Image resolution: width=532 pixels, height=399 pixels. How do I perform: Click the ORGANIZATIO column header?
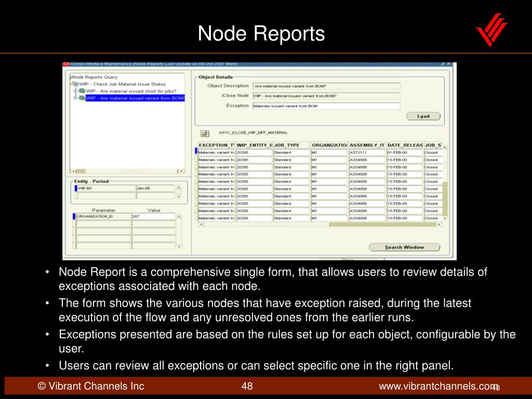[x=329, y=145]
